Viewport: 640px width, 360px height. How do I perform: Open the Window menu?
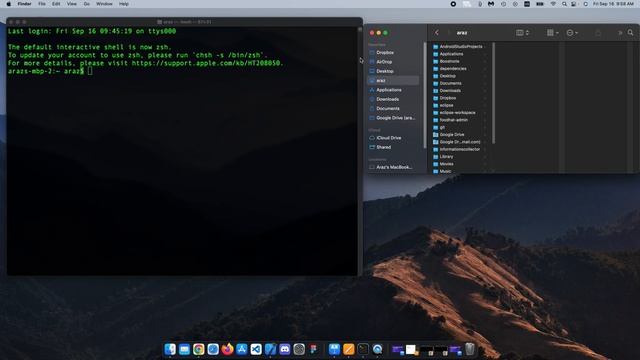point(104,4)
